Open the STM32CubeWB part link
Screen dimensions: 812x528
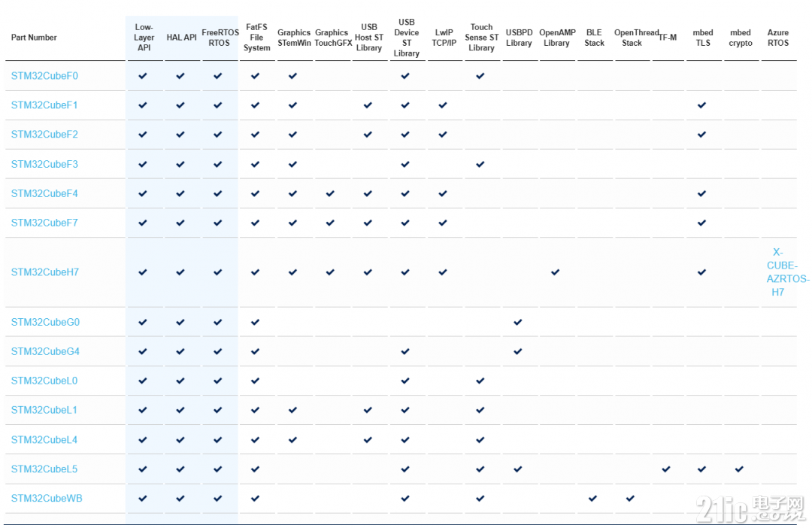47,499
